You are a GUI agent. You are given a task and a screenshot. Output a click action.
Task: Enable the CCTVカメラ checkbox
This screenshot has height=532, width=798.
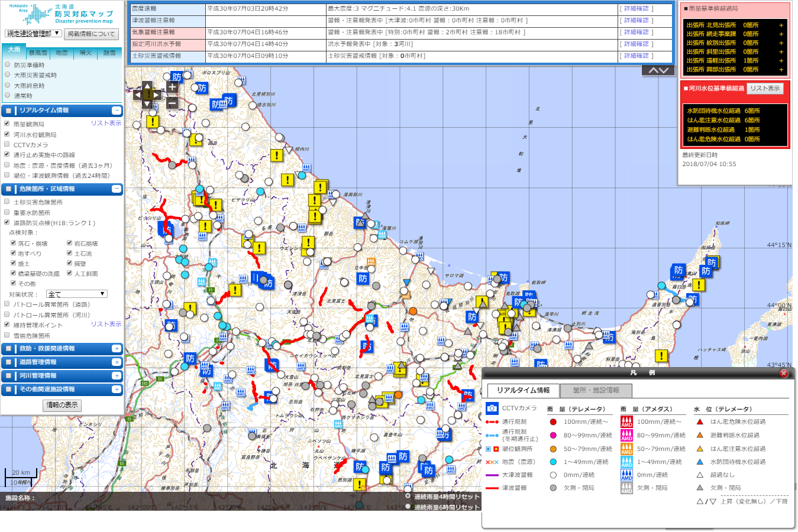(7, 144)
